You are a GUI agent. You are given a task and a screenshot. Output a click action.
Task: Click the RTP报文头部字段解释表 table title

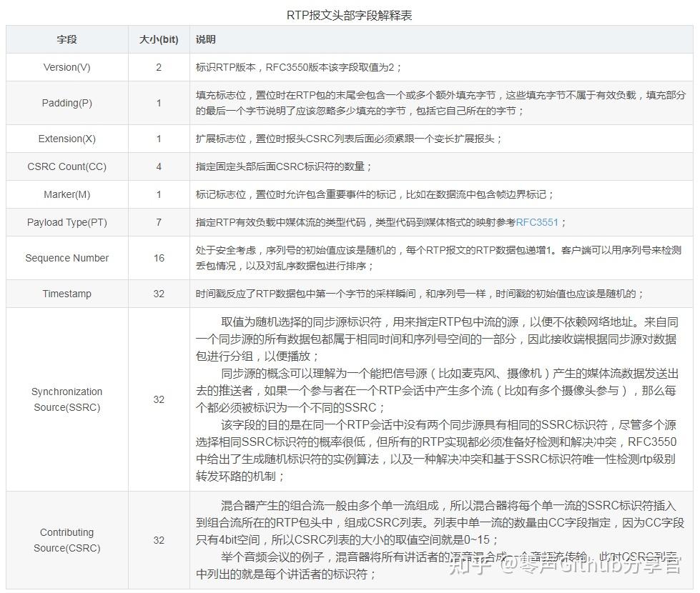coord(350,14)
